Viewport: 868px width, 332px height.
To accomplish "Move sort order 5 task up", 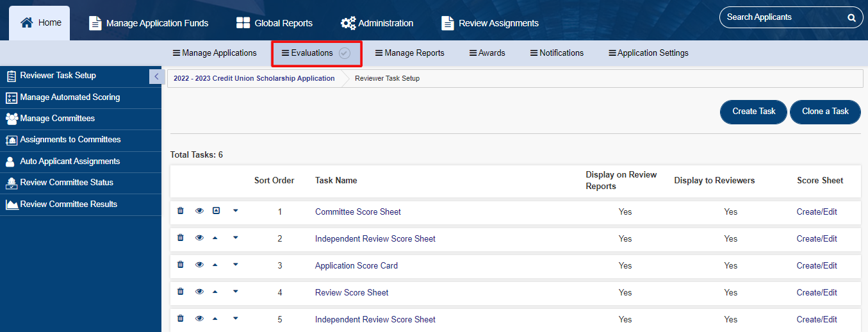I will 215,319.
